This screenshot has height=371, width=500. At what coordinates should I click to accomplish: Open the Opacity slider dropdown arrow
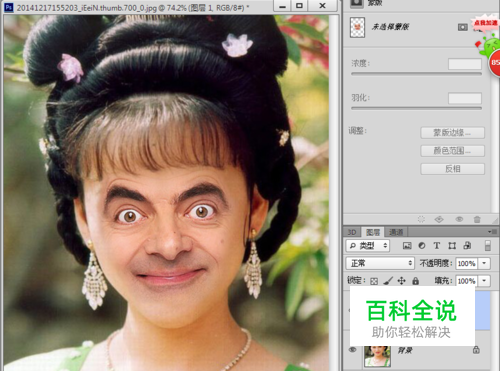click(x=484, y=264)
